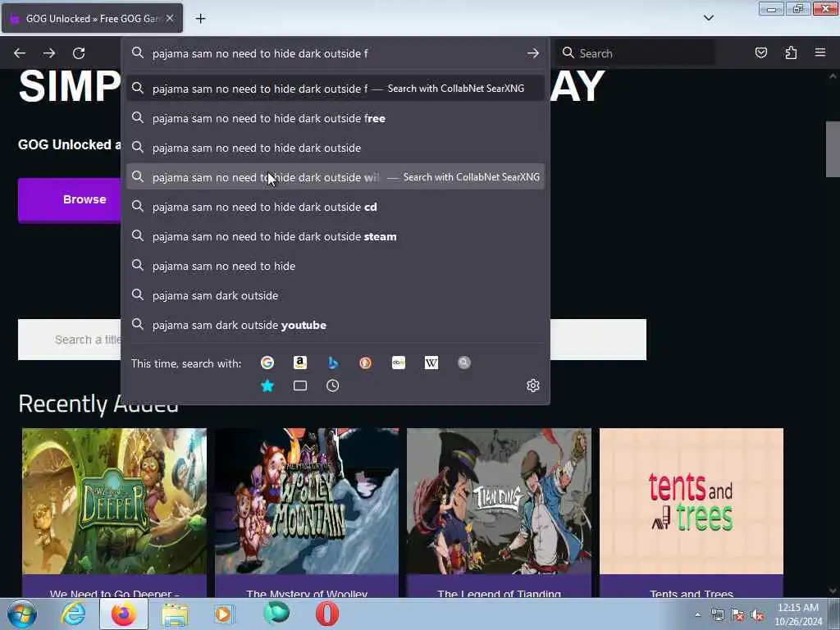This screenshot has width=840, height=630.
Task: Click the muted volume tray icon
Action: (757, 615)
